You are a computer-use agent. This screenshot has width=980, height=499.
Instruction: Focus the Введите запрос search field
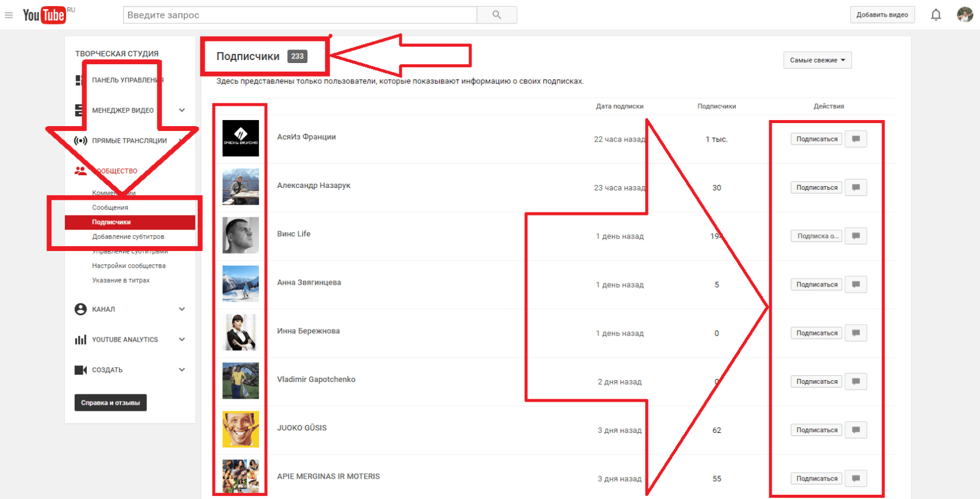tap(300, 15)
